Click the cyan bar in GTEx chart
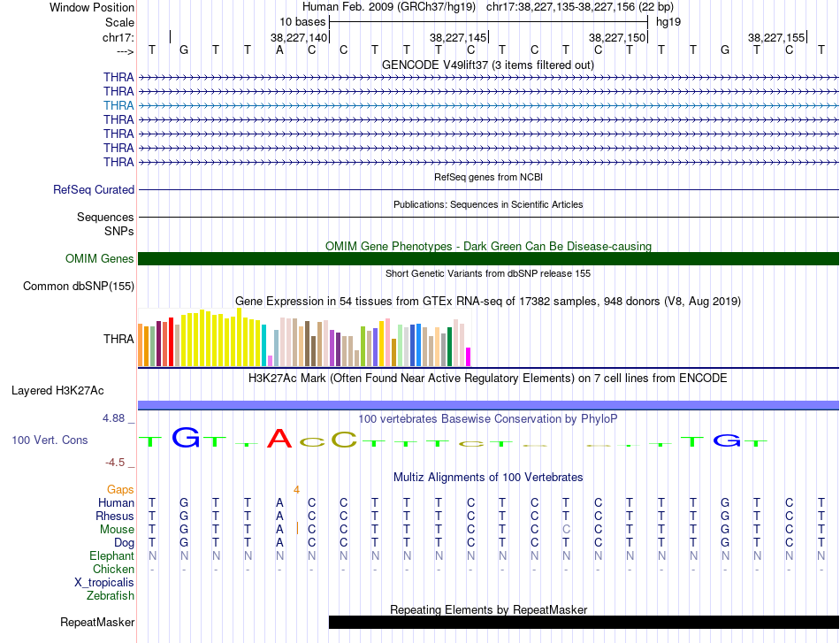 (x=264, y=345)
